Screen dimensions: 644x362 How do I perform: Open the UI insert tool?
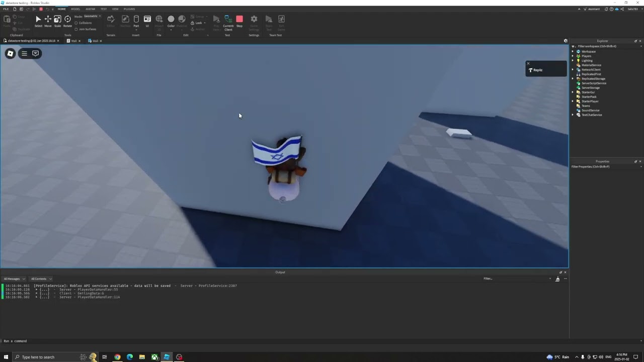pyautogui.click(x=147, y=21)
